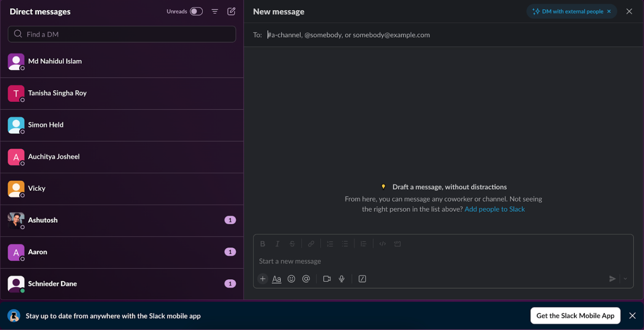Viewport: 644px width, 330px height.
Task: Click Get the Slack Mobile App button
Action: 575,316
